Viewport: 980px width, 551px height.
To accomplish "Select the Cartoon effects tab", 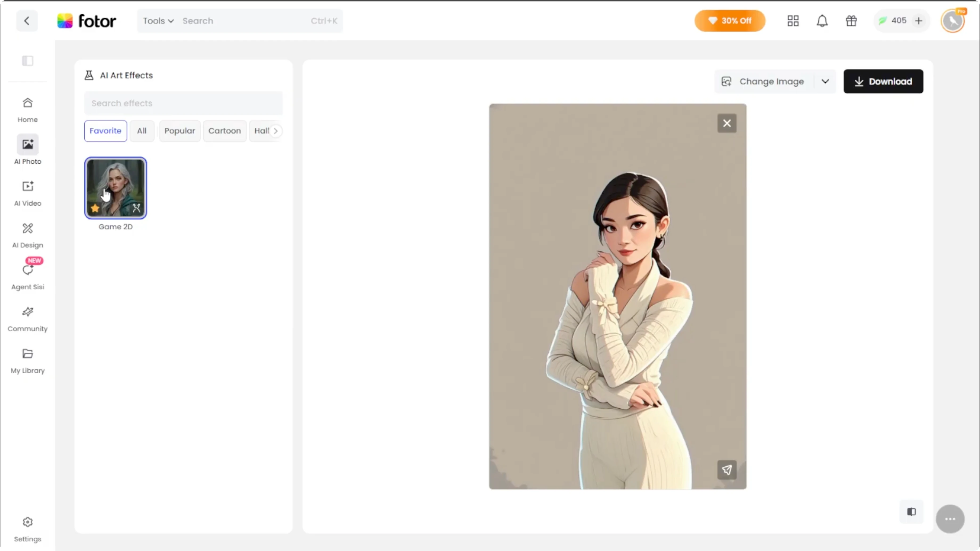I will pos(224,131).
